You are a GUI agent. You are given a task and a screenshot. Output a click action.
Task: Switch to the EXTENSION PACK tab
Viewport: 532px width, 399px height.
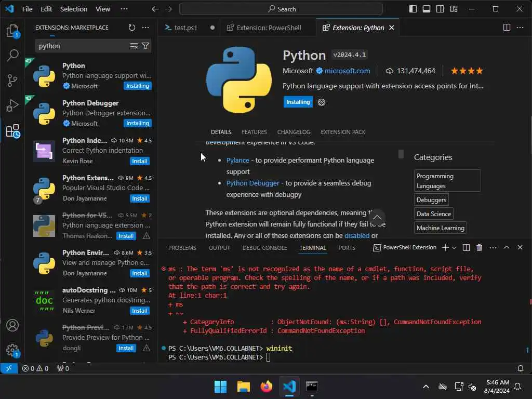[x=343, y=132]
